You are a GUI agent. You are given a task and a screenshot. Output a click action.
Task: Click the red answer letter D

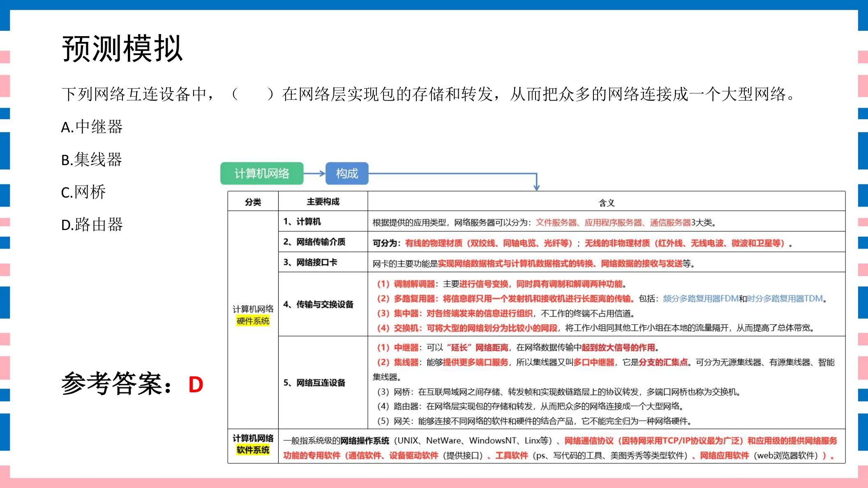pos(196,384)
